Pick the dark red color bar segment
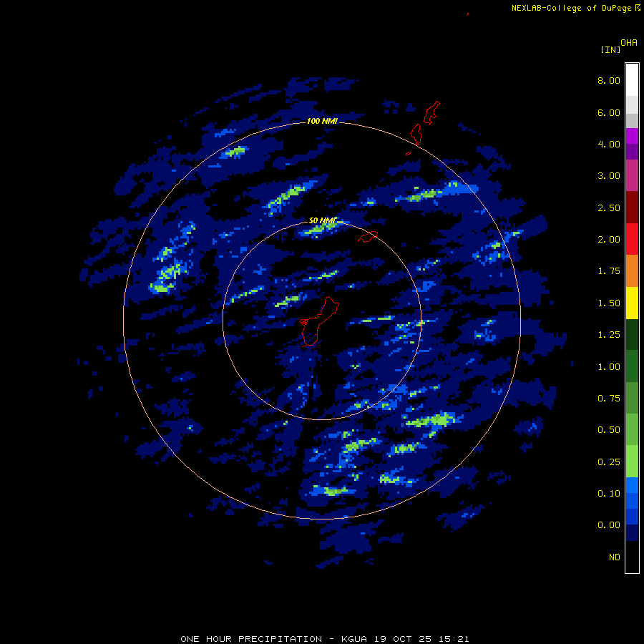The image size is (644, 644). pyautogui.click(x=632, y=208)
